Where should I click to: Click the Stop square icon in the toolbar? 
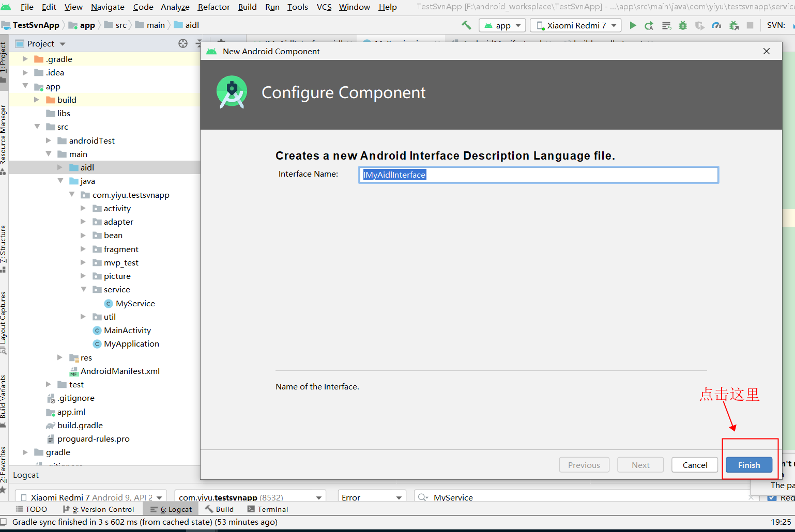750,25
